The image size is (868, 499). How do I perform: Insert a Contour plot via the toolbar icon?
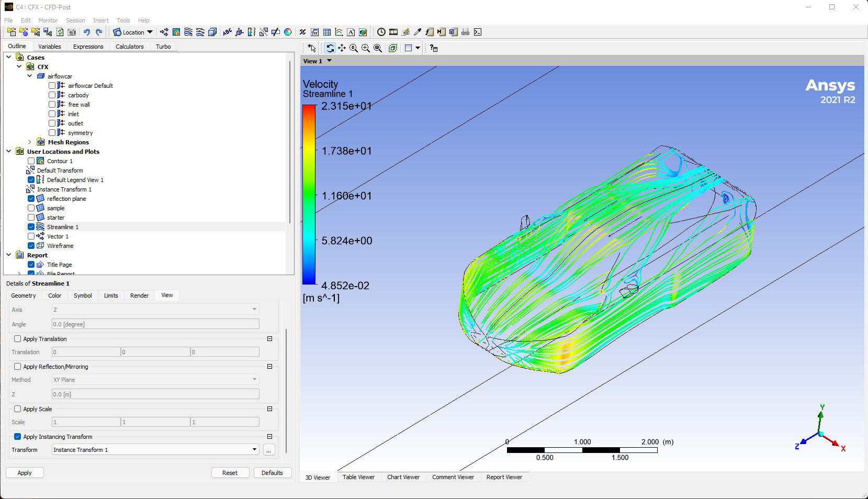[x=176, y=32]
